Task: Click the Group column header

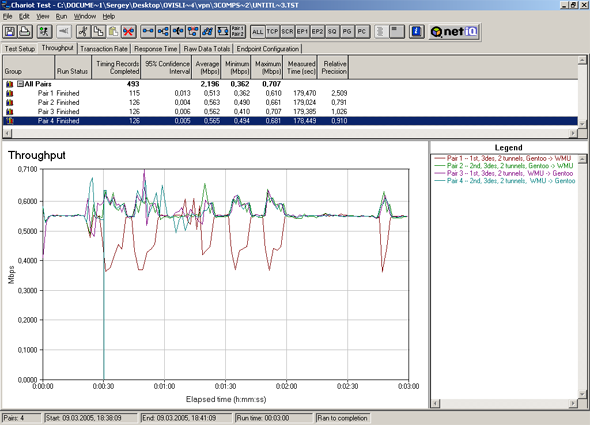Action: tap(29, 67)
